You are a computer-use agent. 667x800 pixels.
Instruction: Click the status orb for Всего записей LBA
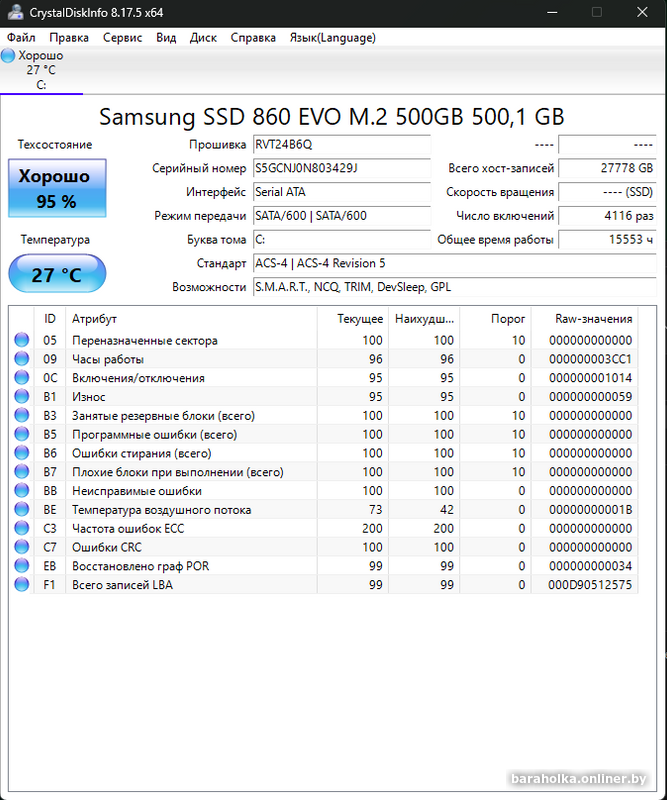21,585
